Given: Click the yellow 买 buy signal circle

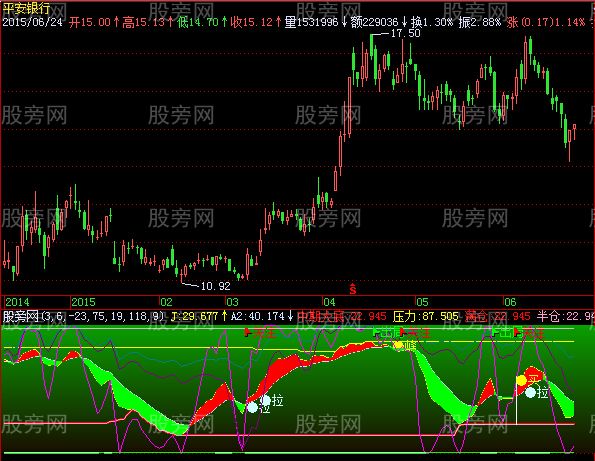Looking at the screenshot, I should click(x=521, y=380).
